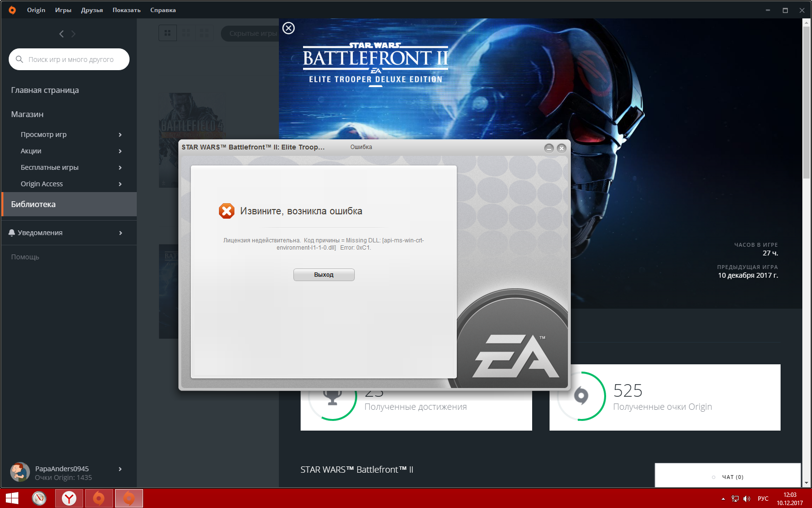Click the game search input field
The height and width of the screenshot is (508, 812).
coord(69,59)
